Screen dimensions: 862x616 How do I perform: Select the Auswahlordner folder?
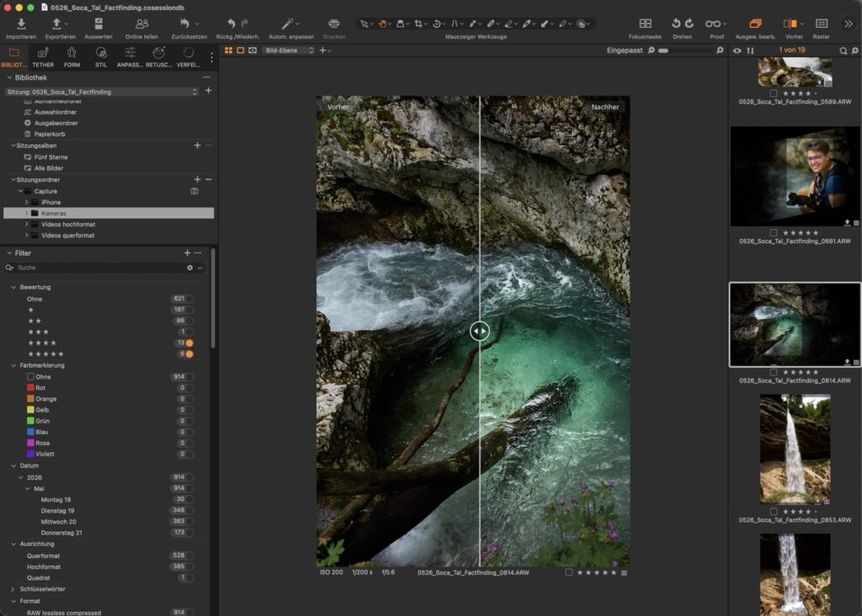click(x=55, y=112)
